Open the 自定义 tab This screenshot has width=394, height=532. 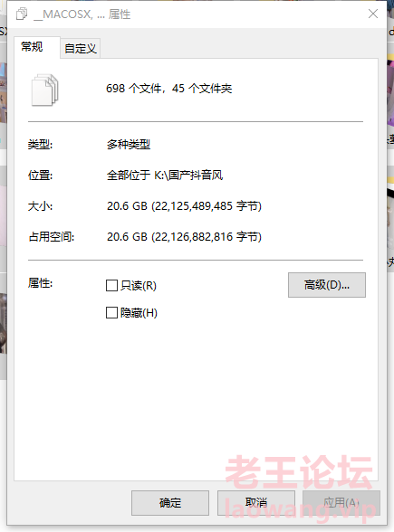81,49
